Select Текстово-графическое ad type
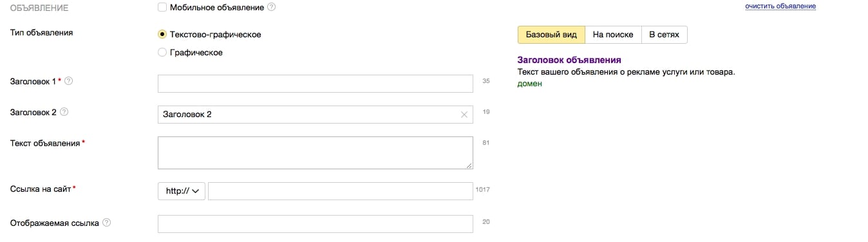The height and width of the screenshot is (242, 868). [x=162, y=34]
